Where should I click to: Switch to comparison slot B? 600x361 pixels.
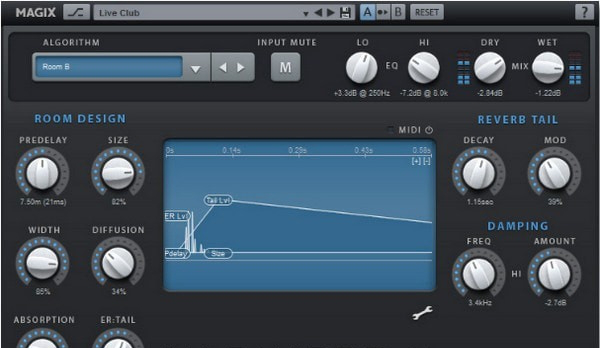pyautogui.click(x=398, y=12)
